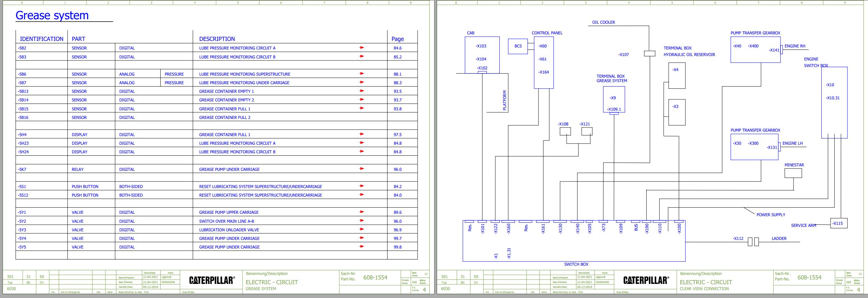This screenshot has width=868, height=298.
Task: Click page number 99.8 for -5Y5
Action: click(397, 247)
